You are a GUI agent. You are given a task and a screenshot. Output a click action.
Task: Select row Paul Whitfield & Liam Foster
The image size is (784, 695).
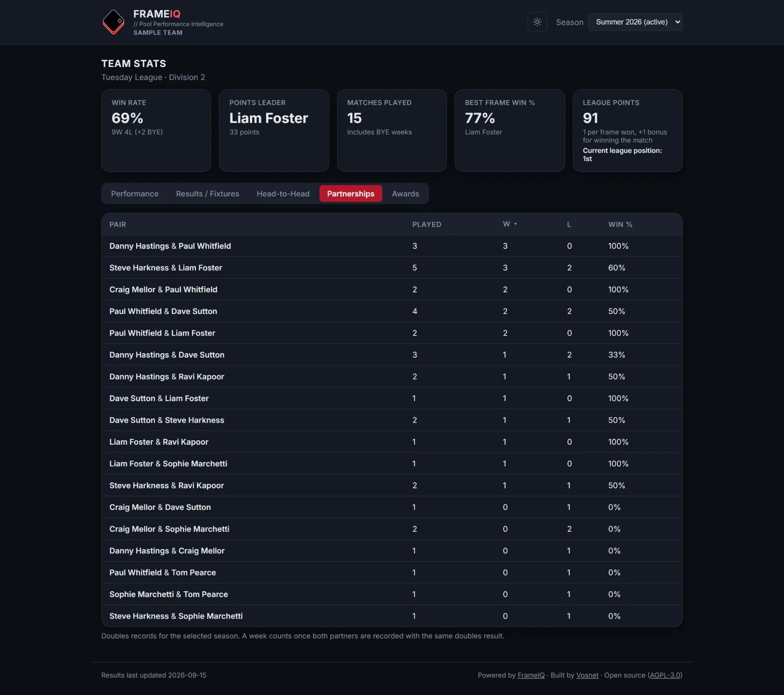point(392,333)
